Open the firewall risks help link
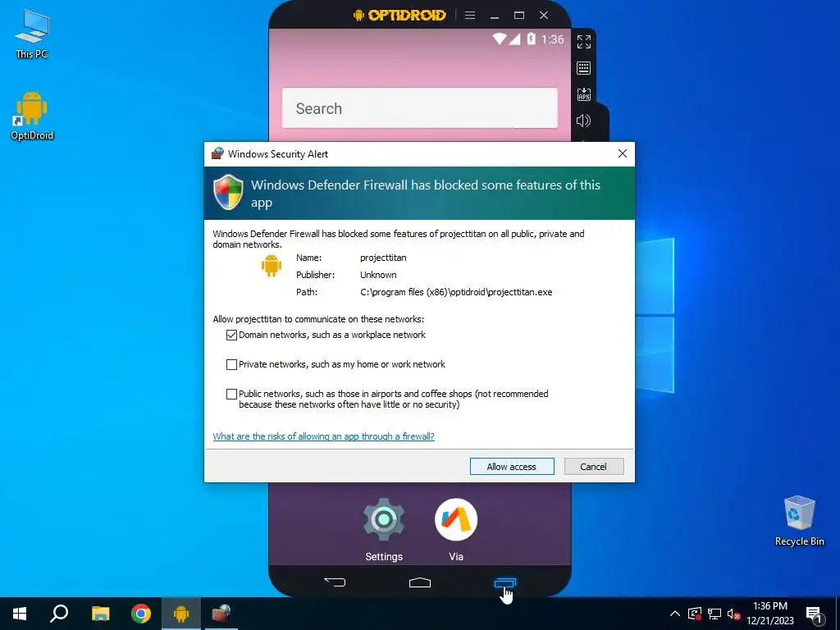The height and width of the screenshot is (630, 840). 323,436
